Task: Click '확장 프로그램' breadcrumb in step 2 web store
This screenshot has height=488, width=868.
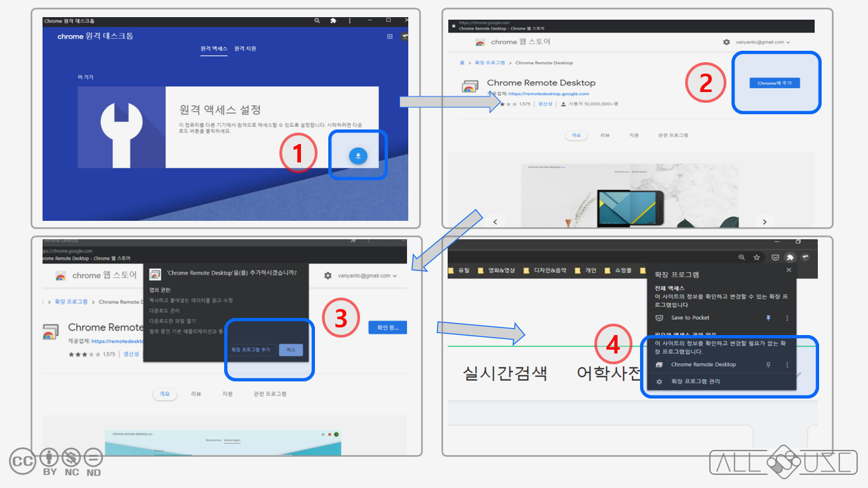Action: pos(491,63)
